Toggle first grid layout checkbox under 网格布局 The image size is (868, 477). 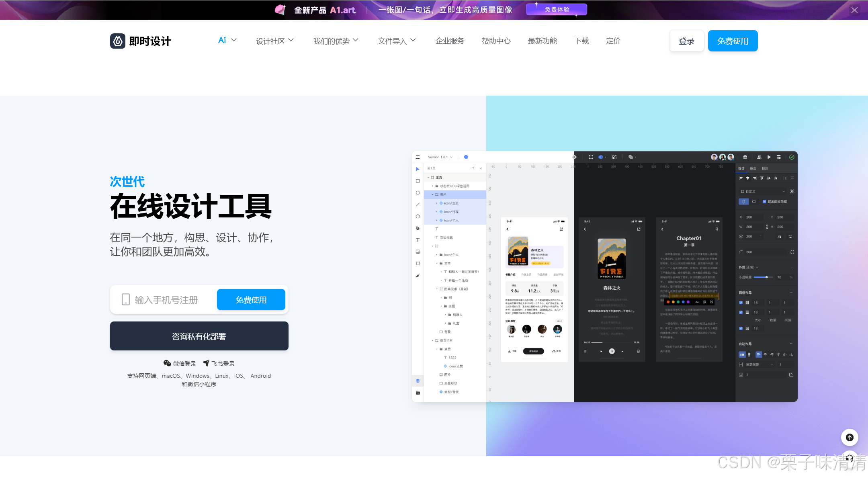pyautogui.click(x=741, y=303)
